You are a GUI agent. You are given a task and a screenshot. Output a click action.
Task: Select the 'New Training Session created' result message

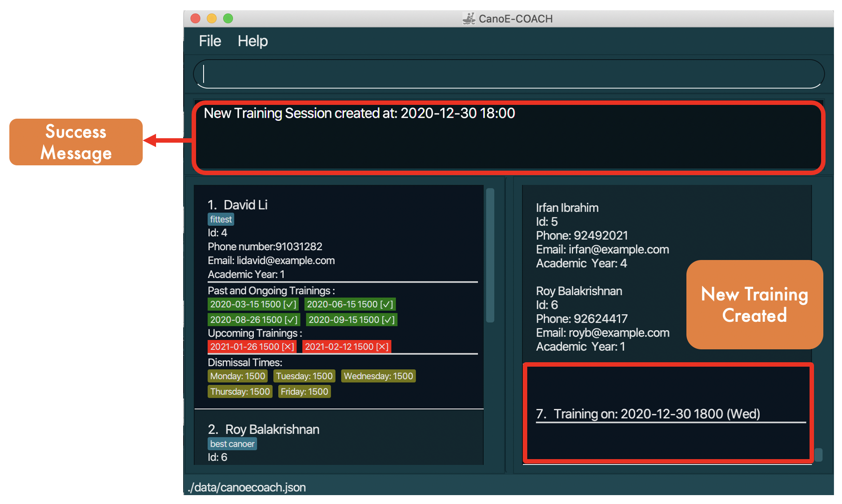click(359, 113)
